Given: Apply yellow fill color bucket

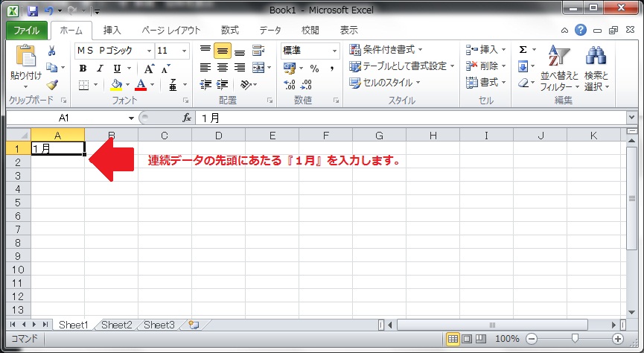Looking at the screenshot, I should coord(116,85).
